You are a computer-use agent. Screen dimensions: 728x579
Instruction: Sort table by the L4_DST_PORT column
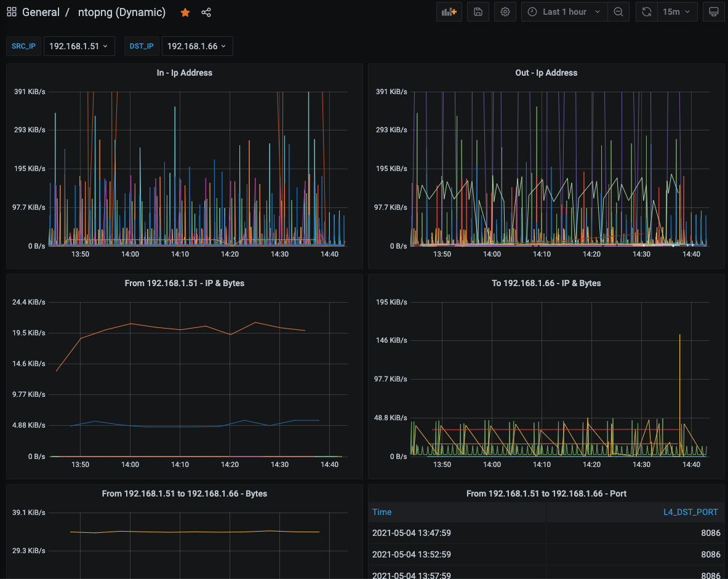click(x=692, y=512)
